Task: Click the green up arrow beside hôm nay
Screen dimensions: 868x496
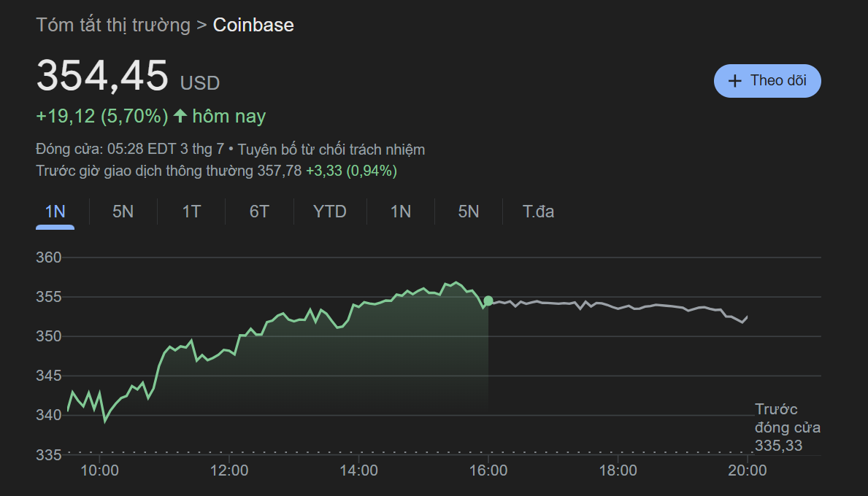Action: 180,115
